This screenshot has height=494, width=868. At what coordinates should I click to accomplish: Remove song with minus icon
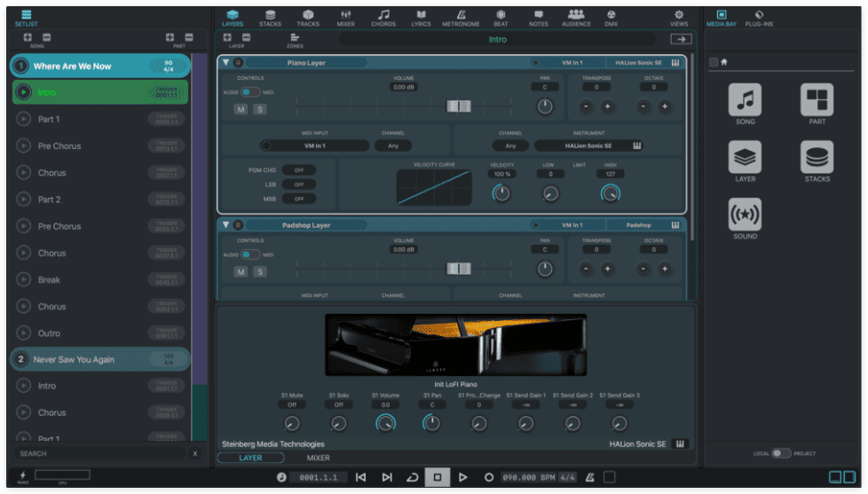(46, 37)
